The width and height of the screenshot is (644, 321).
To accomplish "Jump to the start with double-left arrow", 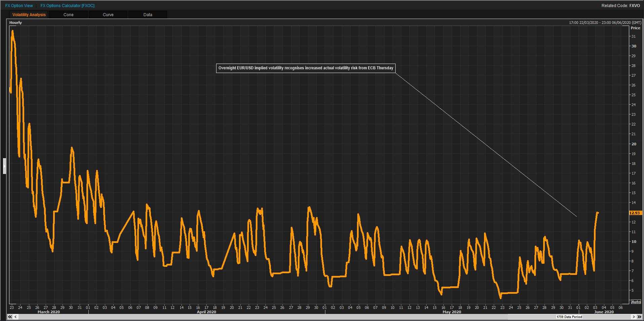I will pyautogui.click(x=10, y=317).
